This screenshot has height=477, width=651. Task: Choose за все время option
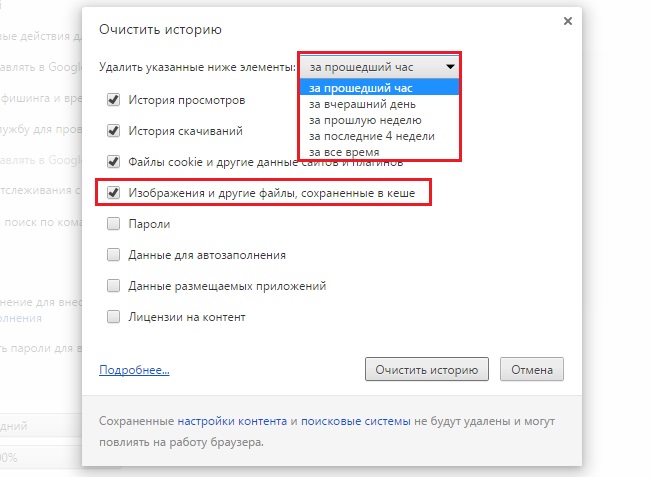[344, 151]
